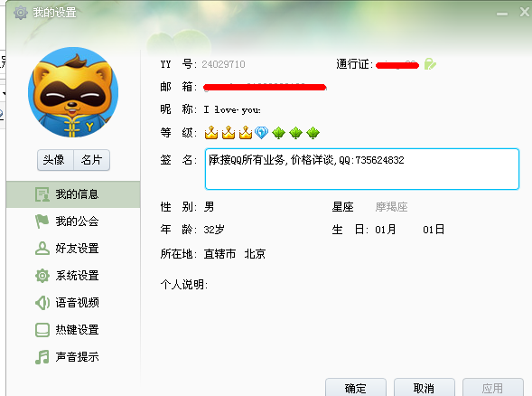Click the nickname field I love you
Viewport: 532px width, 396px height.
232,109
